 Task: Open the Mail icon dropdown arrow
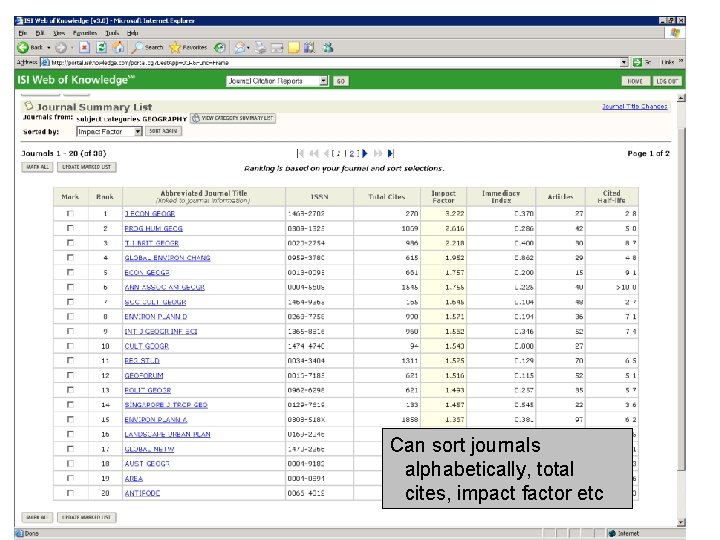click(x=248, y=47)
